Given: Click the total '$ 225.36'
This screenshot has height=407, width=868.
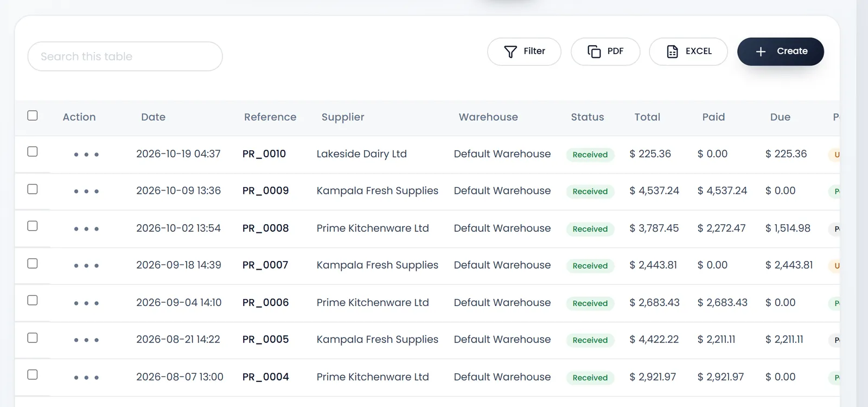Looking at the screenshot, I should click(x=650, y=154).
